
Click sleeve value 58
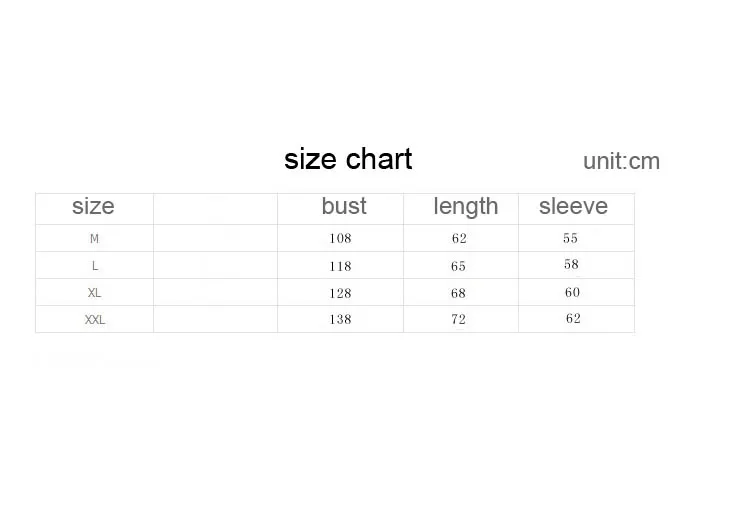tap(571, 264)
